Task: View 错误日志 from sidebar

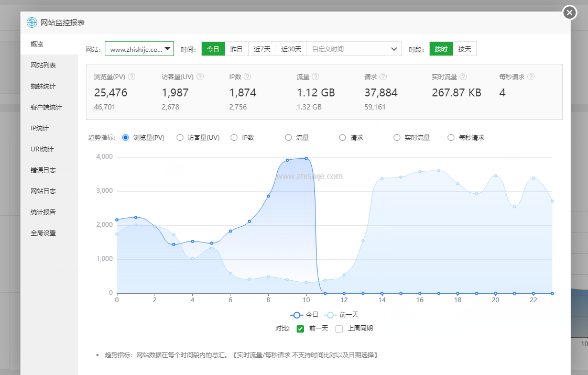Action: click(49, 170)
